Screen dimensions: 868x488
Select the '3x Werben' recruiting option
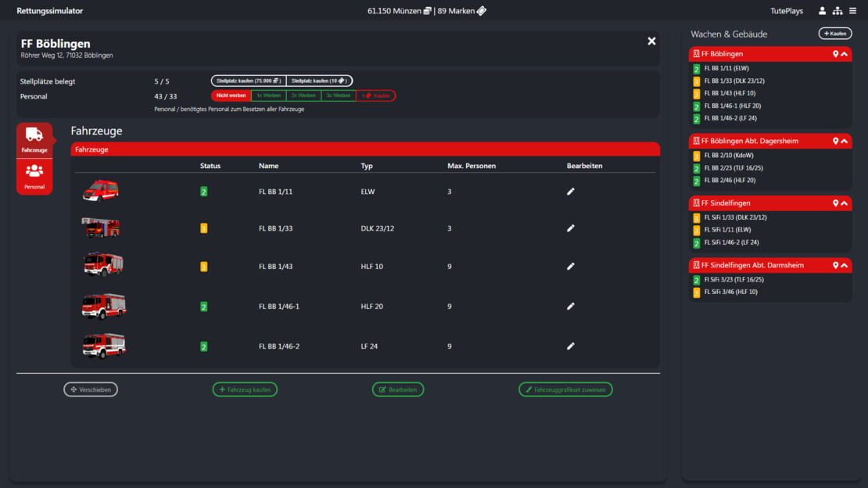(x=339, y=96)
